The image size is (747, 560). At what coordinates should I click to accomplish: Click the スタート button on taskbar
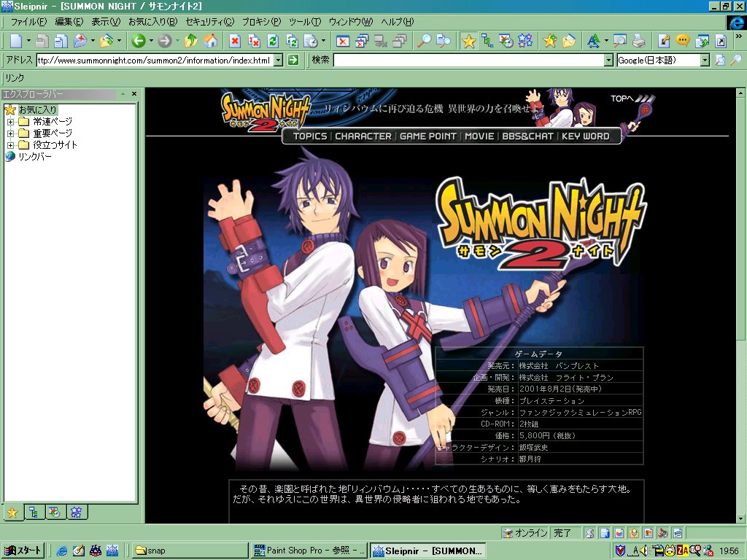(23, 551)
